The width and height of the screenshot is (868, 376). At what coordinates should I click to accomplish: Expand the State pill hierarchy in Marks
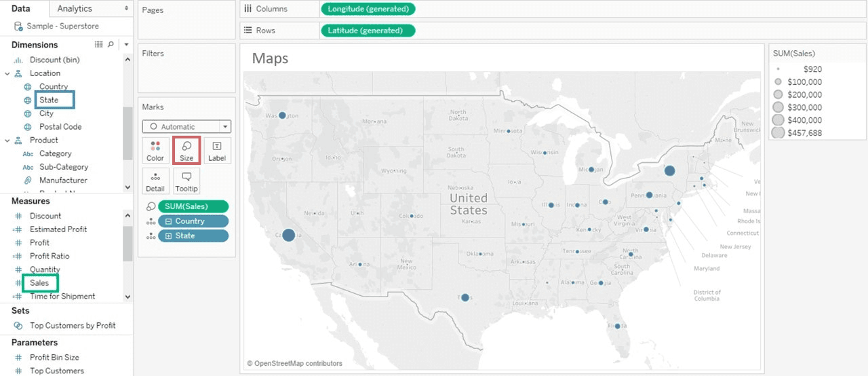[x=168, y=236]
